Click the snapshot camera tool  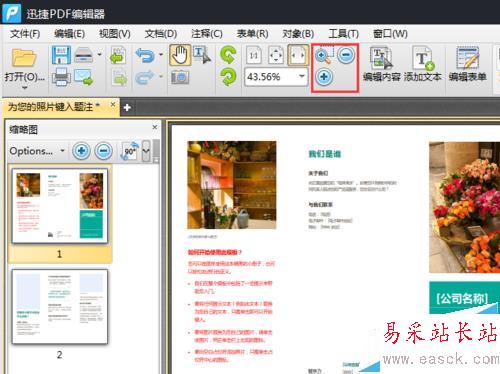[180, 77]
